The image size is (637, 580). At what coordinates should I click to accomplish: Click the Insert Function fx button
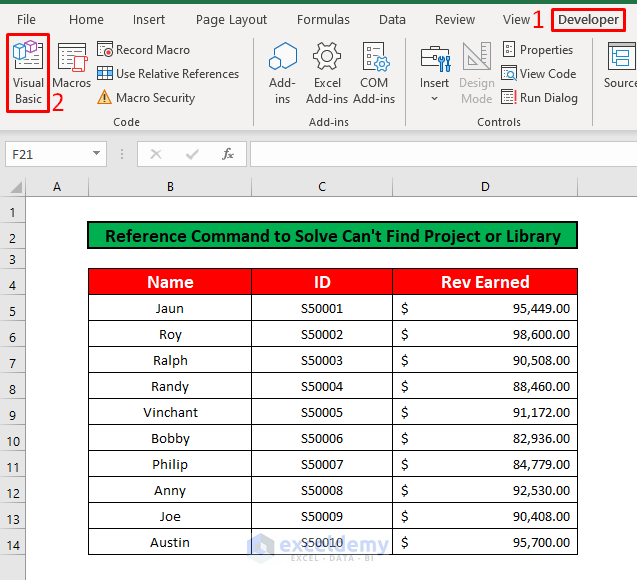[x=228, y=154]
